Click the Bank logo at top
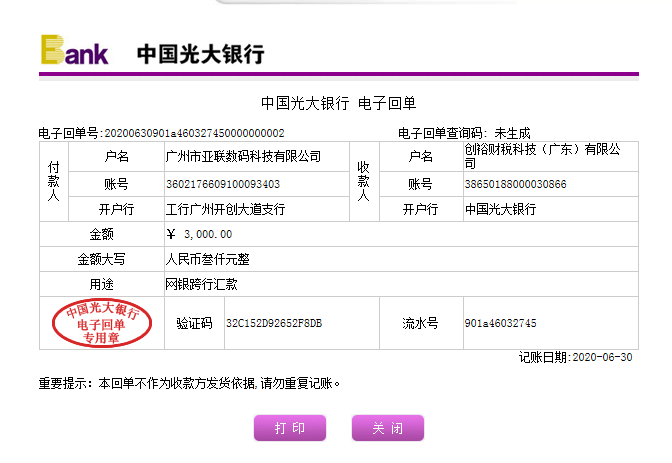 [x=75, y=50]
